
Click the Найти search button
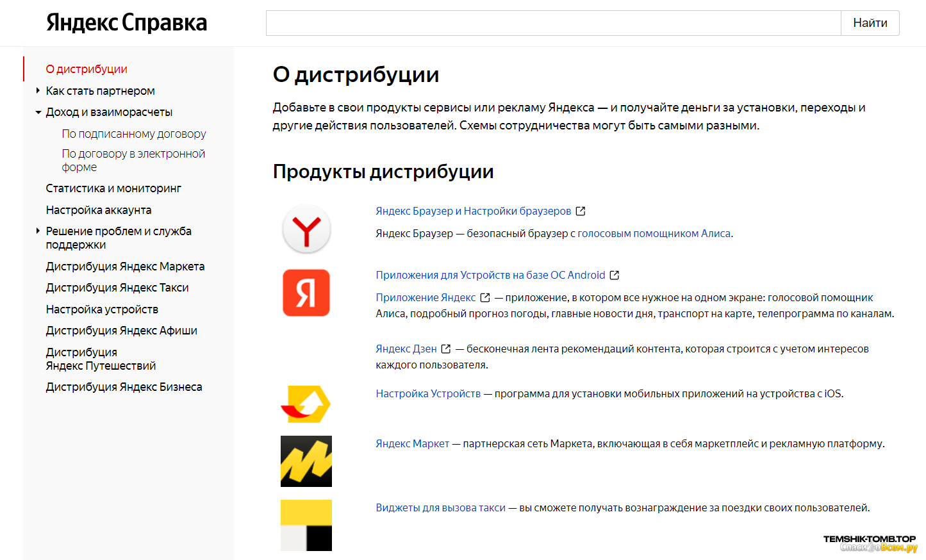pos(870,23)
